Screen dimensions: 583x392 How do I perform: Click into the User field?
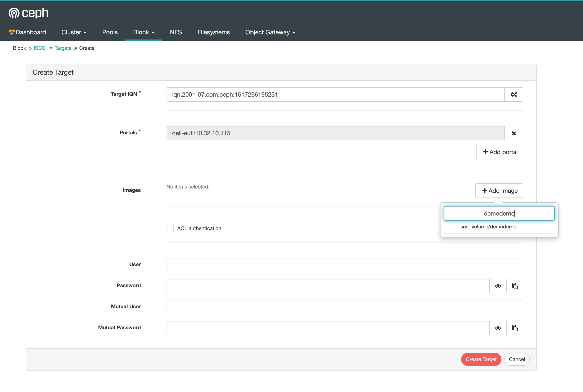(x=345, y=265)
